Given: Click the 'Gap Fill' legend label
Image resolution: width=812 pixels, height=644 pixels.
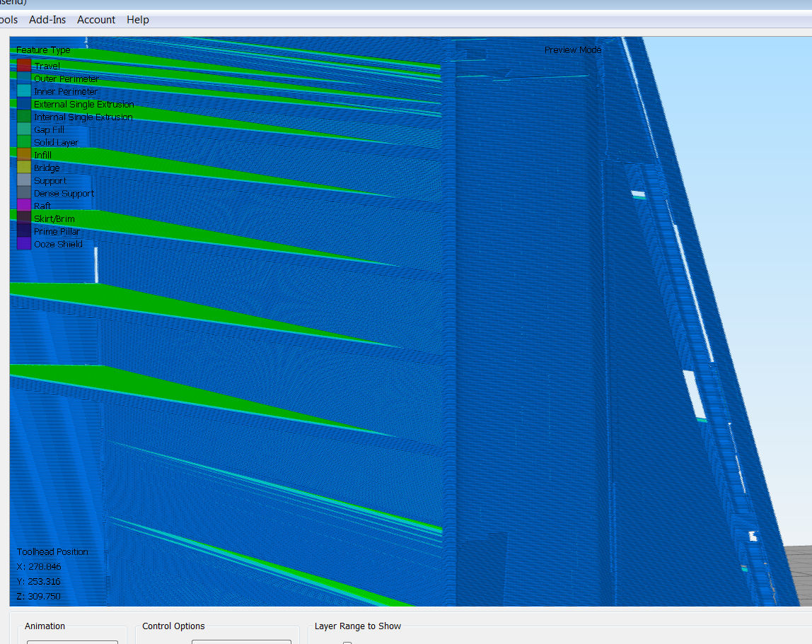Looking at the screenshot, I should 50,129.
